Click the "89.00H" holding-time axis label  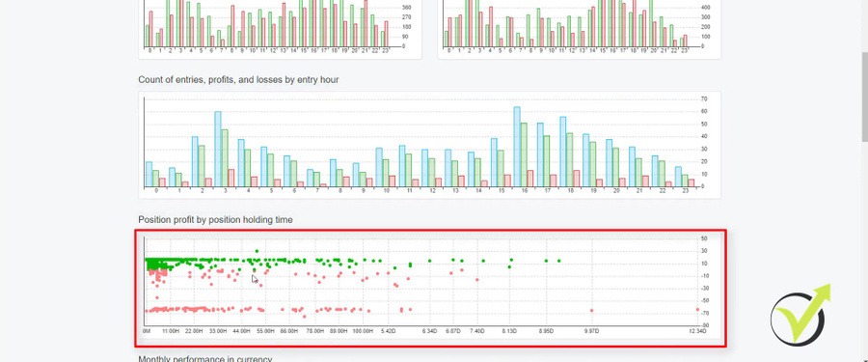point(339,331)
